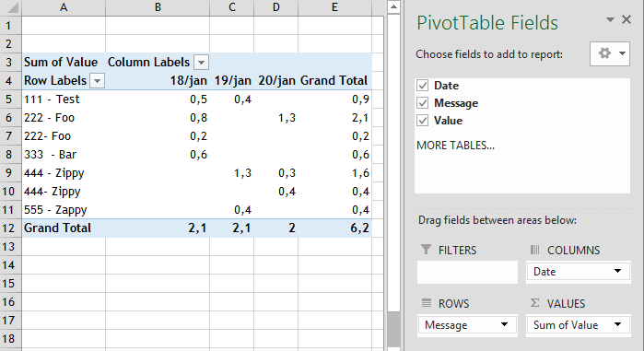Click the Date field name in field list
644x351 pixels.
point(447,86)
